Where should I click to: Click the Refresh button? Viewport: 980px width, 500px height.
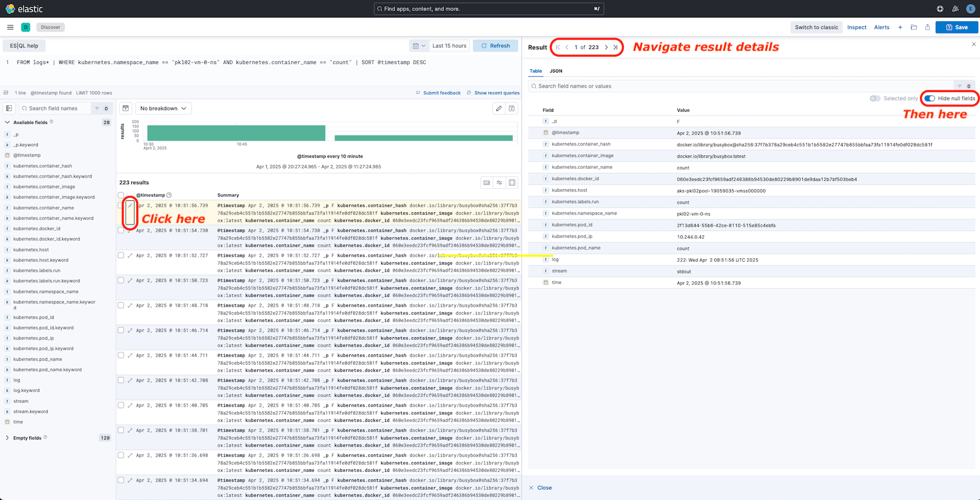[x=495, y=46]
